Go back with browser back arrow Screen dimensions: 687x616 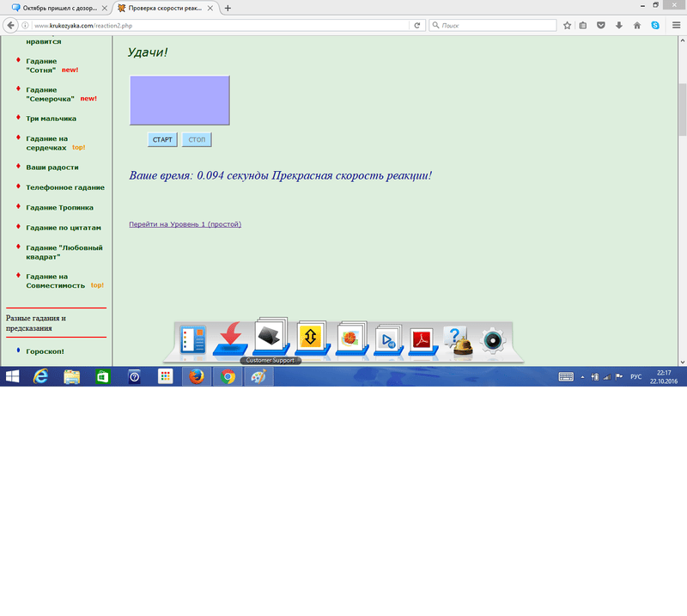10,26
